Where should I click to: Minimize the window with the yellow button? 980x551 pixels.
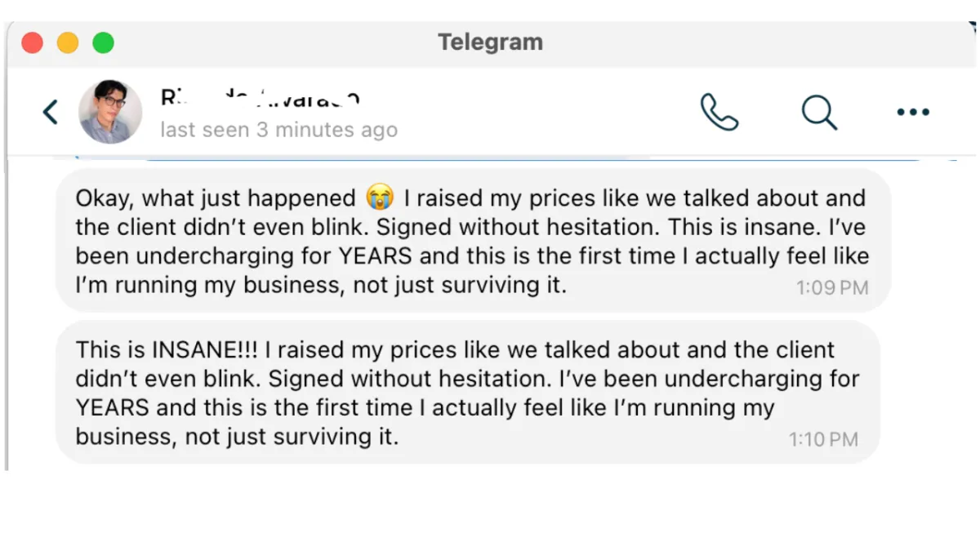(x=68, y=42)
